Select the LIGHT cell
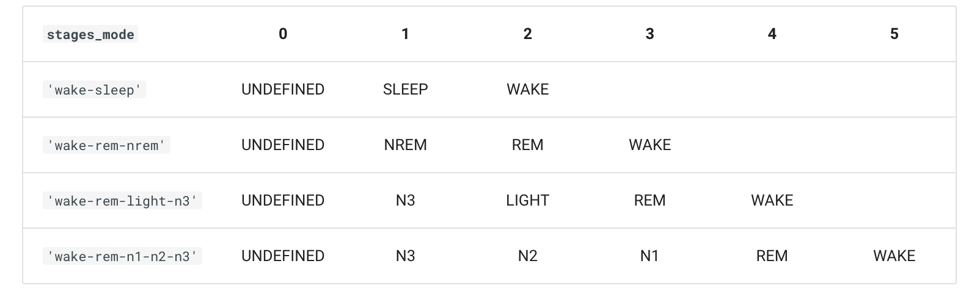980x305 pixels. coord(527,201)
